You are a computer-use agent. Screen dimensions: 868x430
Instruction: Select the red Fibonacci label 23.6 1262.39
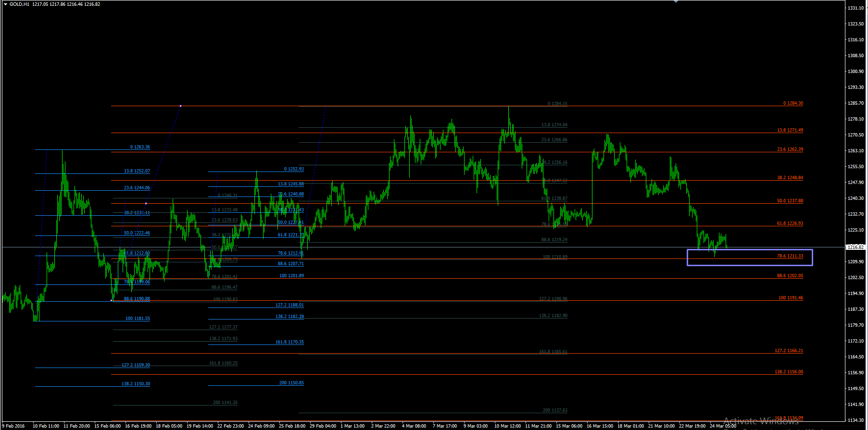790,149
